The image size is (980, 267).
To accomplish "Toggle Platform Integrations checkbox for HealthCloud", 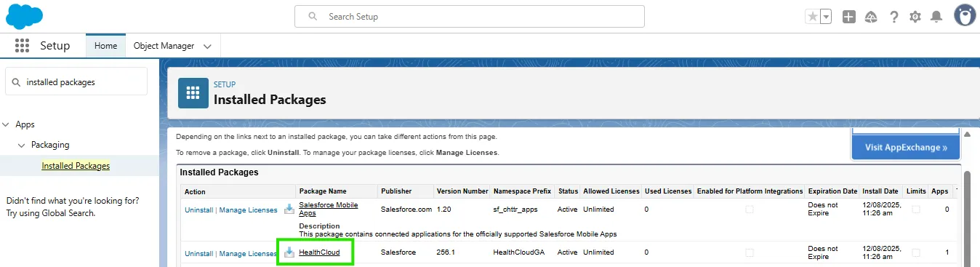I will [750, 252].
